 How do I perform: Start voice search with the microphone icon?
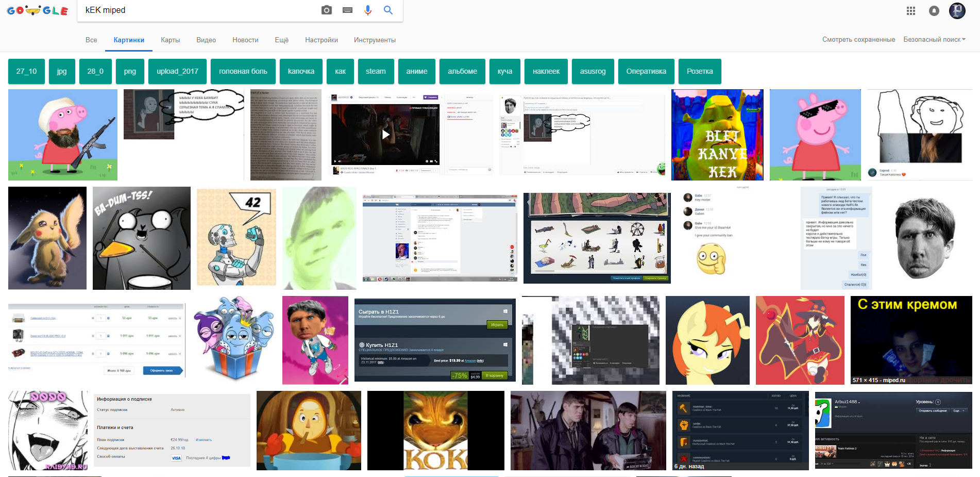click(x=368, y=10)
